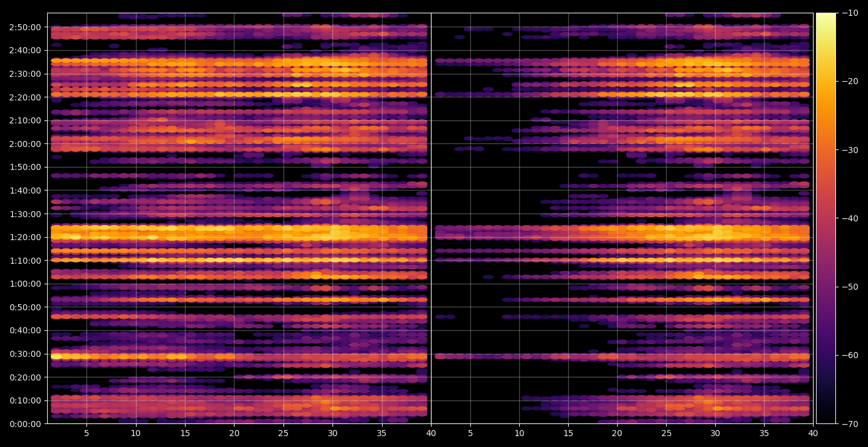
Task: Click x-axis tick 5 of right plot
Action: pos(470,433)
